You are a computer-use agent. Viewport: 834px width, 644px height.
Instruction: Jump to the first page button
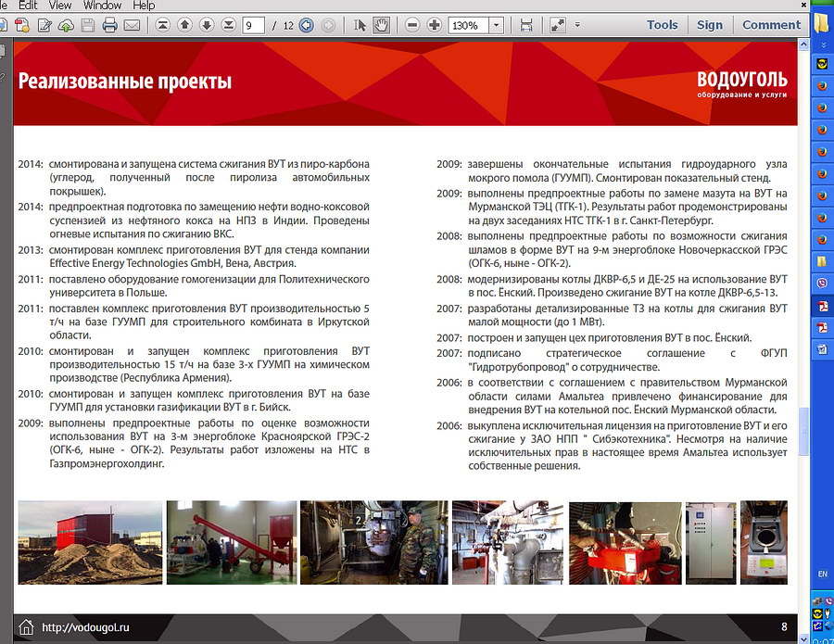tap(163, 24)
